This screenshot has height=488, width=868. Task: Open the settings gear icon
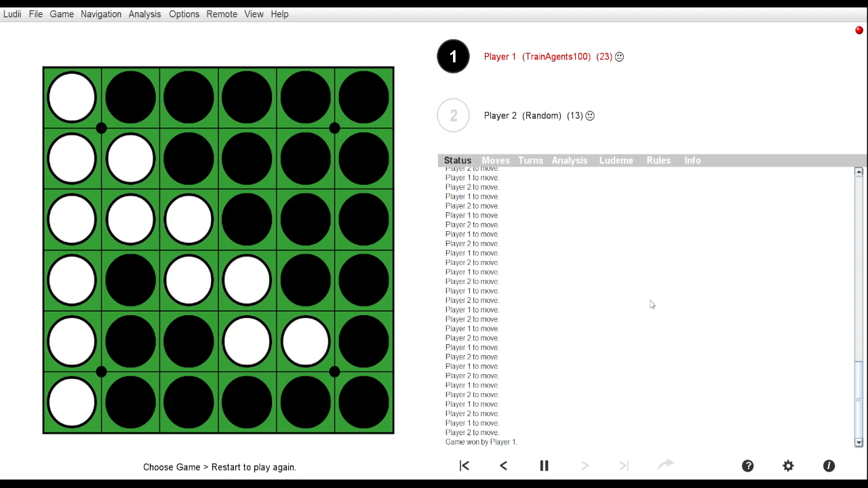(788, 466)
